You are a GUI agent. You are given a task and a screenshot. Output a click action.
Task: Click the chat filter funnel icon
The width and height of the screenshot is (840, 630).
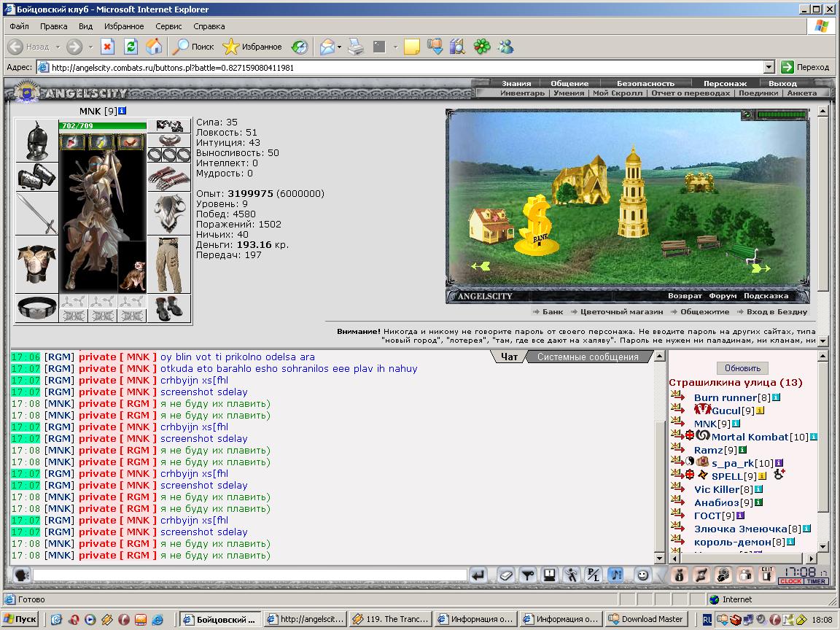click(528, 575)
